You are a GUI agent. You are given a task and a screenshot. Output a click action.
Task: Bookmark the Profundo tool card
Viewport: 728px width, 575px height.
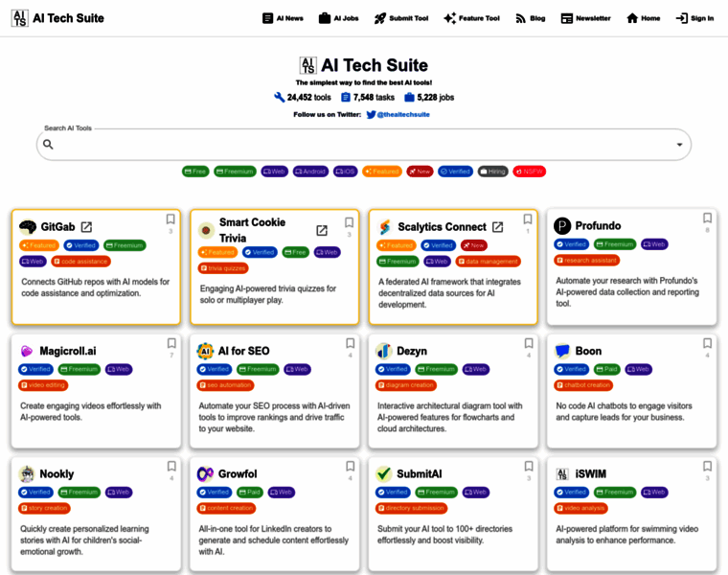point(707,218)
